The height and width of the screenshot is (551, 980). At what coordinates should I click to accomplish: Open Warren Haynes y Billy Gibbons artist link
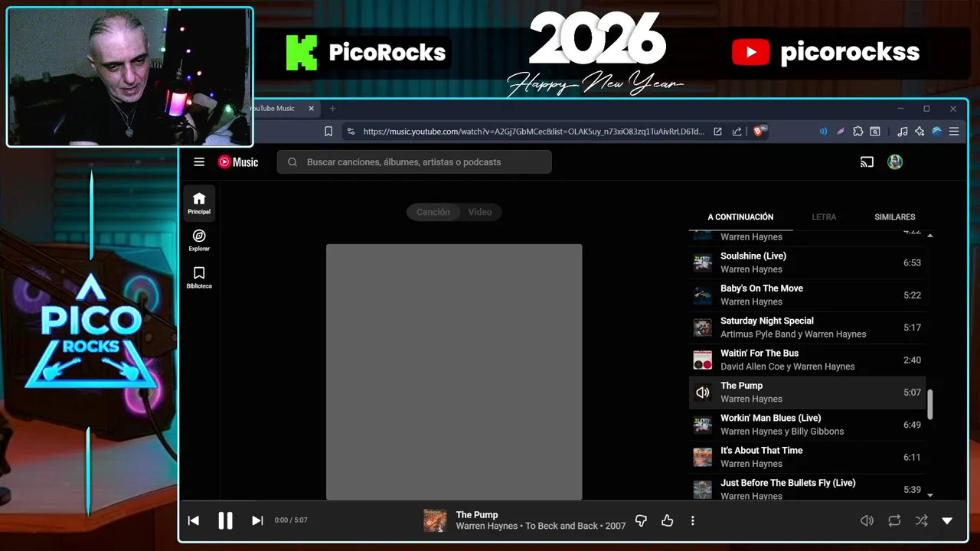[782, 432]
